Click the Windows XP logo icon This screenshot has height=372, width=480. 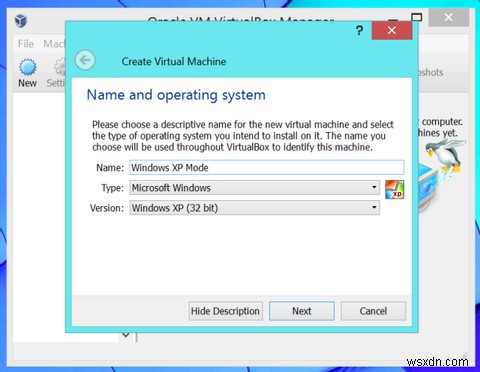(395, 189)
